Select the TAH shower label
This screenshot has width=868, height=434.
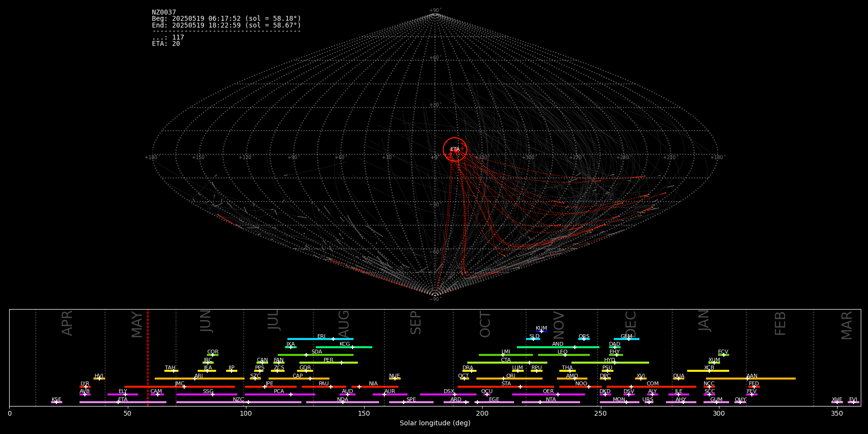click(x=170, y=368)
